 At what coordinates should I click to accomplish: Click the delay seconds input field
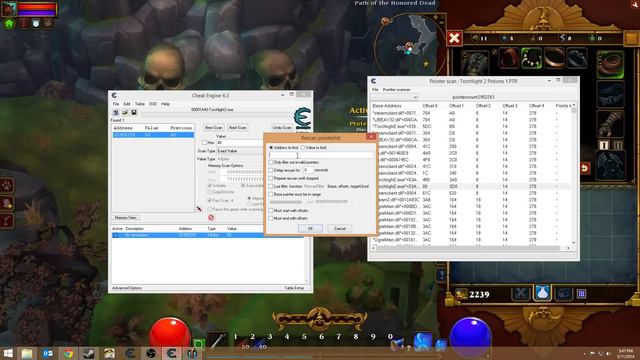point(308,170)
